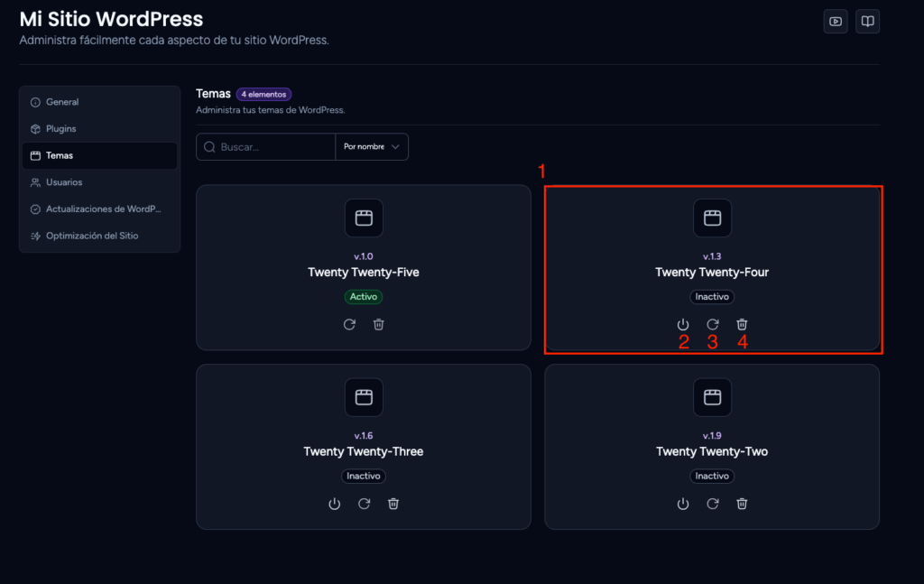Update Twenty Twenty-Two theme refresh icon
This screenshot has height=584, width=924.
coord(713,504)
